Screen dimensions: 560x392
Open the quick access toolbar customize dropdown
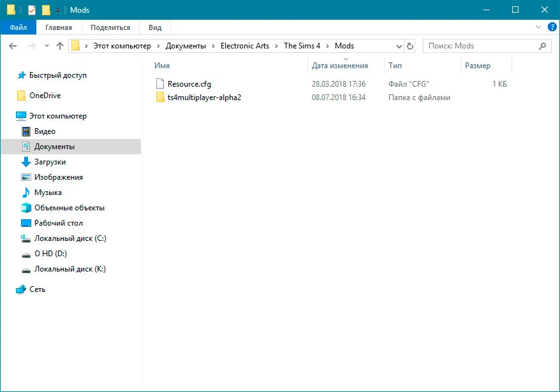pyautogui.click(x=57, y=11)
